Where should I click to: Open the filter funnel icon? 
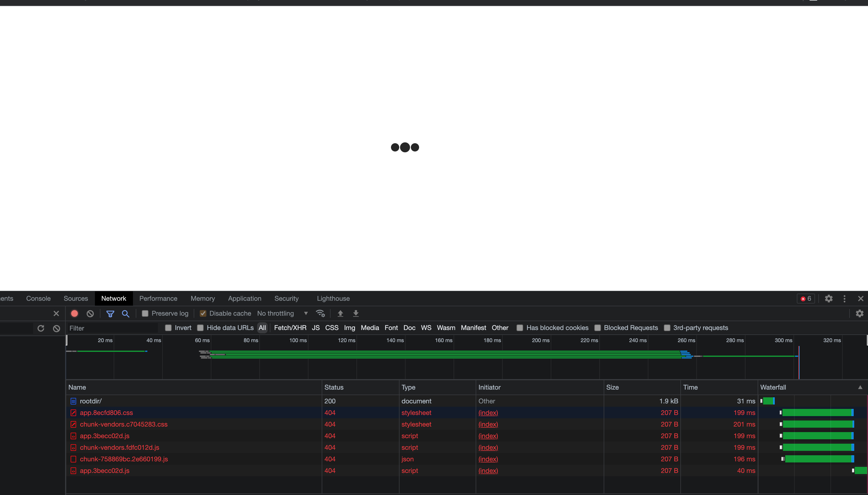(110, 313)
